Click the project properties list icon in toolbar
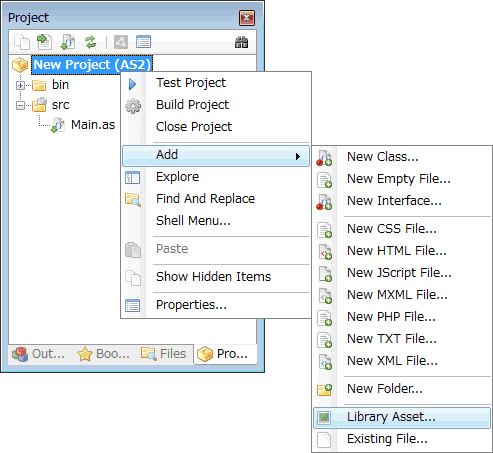The width and height of the screenshot is (493, 453). point(143,42)
